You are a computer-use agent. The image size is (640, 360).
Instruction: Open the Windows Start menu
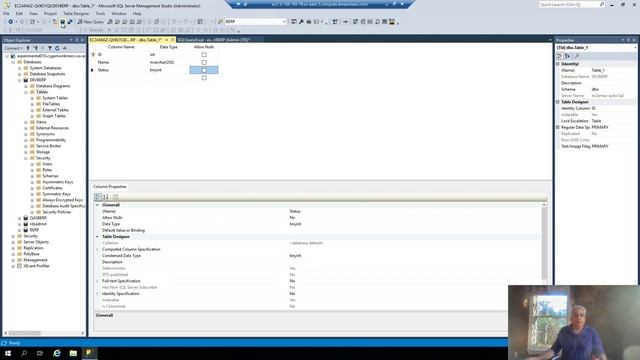8,353
